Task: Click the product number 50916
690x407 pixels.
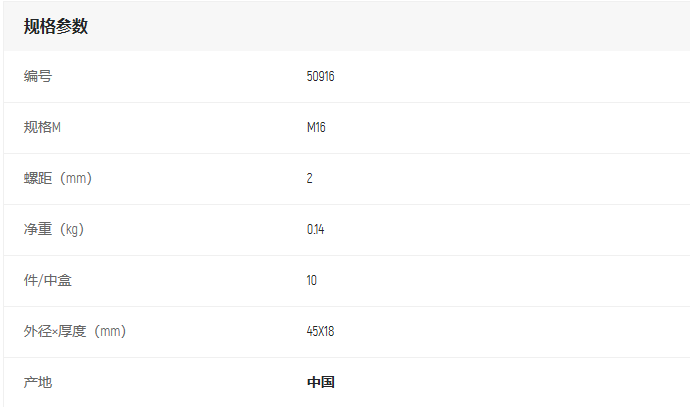Action: click(x=320, y=76)
